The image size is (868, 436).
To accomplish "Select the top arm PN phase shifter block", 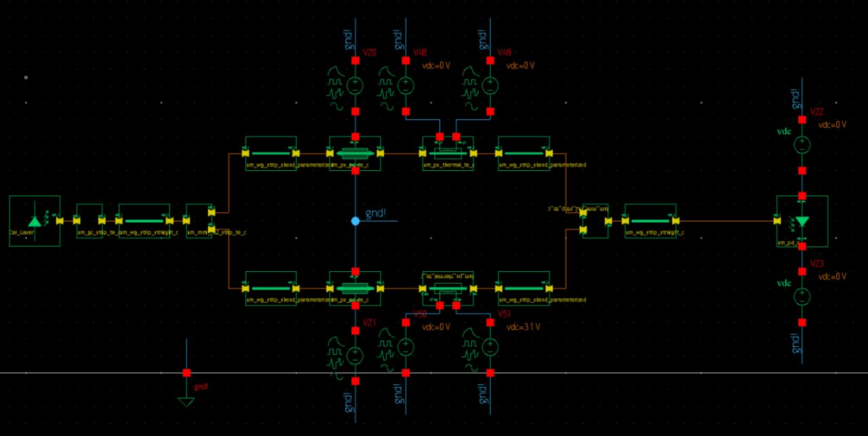I will 355,153.
